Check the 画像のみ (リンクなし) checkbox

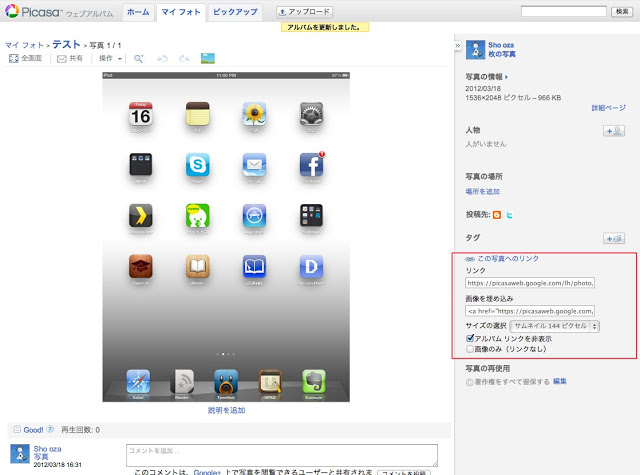(471, 349)
